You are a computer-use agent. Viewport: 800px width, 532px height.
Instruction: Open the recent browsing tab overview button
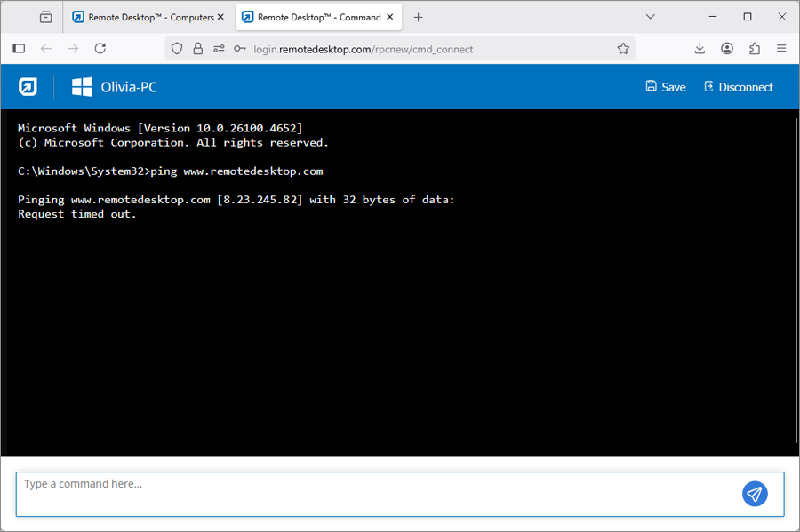tap(45, 17)
